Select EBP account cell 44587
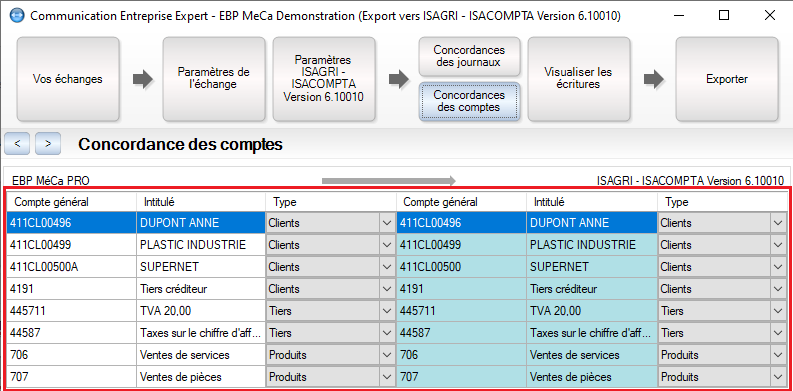This screenshot has height=391, width=793. 71,333
